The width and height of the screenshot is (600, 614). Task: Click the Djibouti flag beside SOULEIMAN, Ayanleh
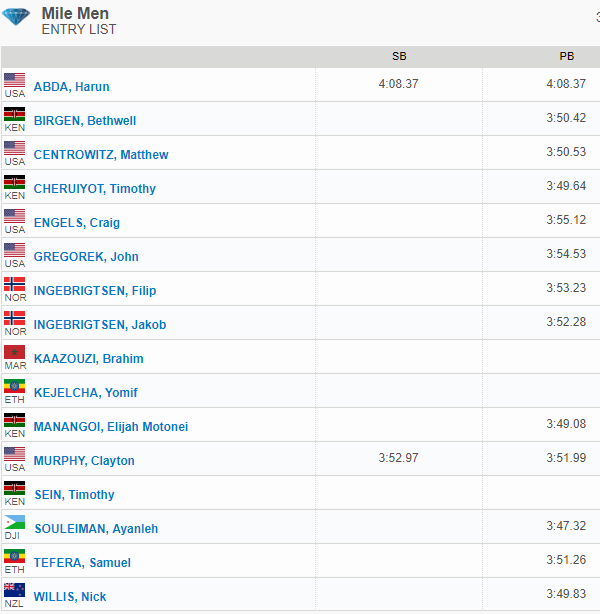[x=15, y=522]
